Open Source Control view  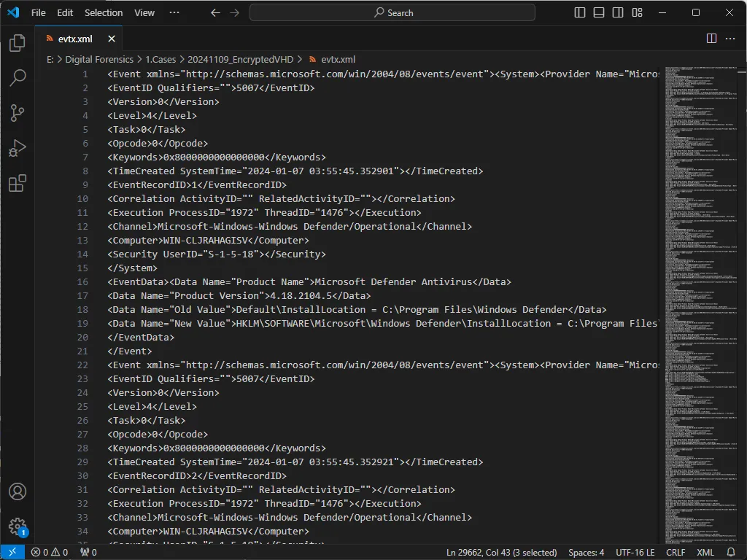tap(18, 113)
